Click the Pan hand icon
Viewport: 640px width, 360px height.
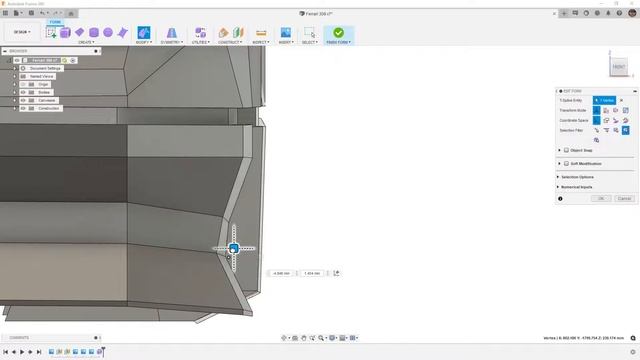coord(304,338)
